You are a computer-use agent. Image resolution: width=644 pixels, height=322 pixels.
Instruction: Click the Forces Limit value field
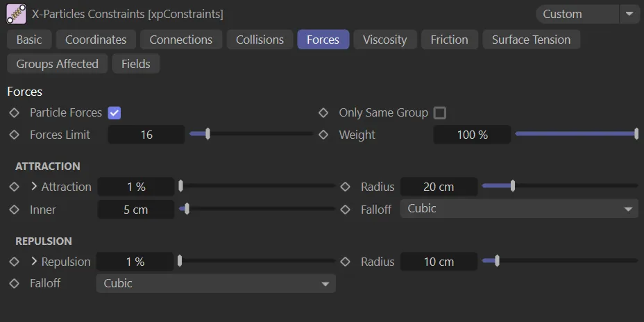[x=146, y=135]
